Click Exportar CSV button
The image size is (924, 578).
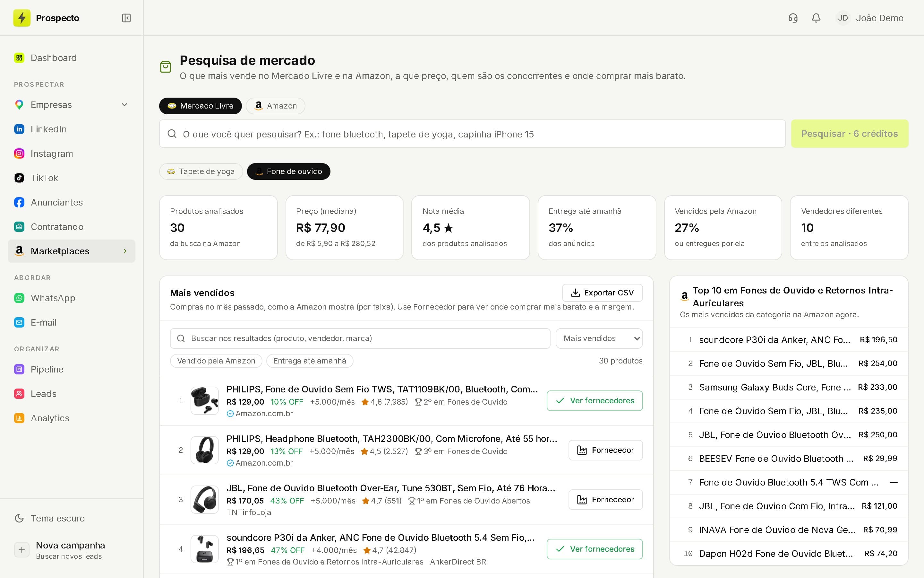click(602, 293)
